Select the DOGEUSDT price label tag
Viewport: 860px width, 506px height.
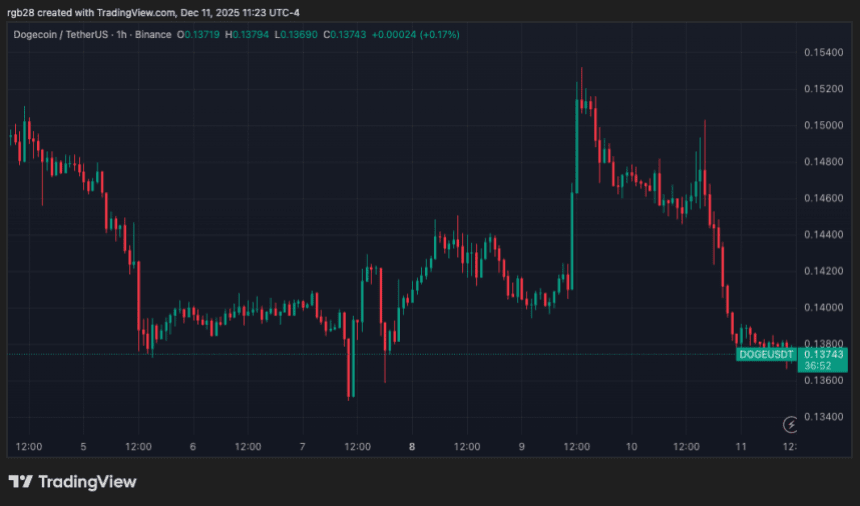(766, 354)
